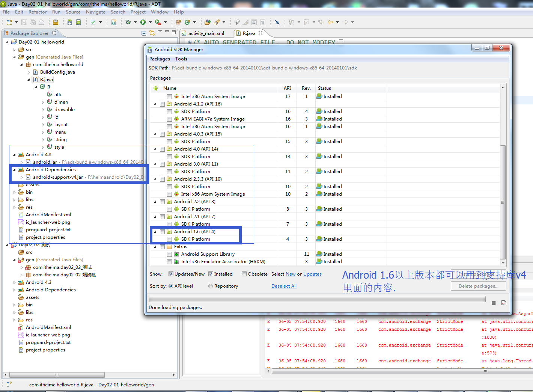This screenshot has height=392, width=533.
Task: Select the API level sort radio button
Action: pos(171,286)
